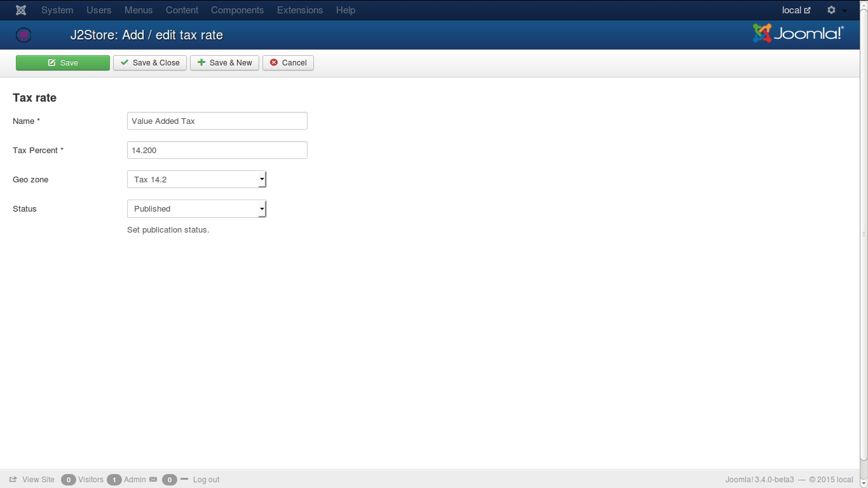The image size is (868, 488).
Task: Click the Log out link
Action: pos(206,480)
